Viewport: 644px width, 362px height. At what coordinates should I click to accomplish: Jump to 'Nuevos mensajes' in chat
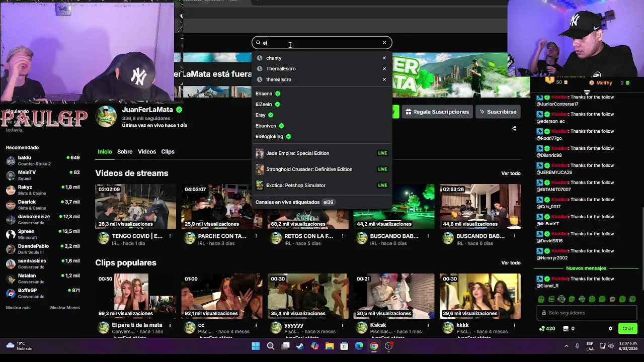(x=586, y=268)
